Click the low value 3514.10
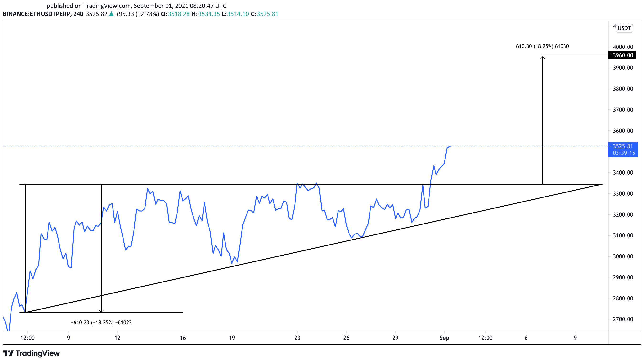 click(x=238, y=14)
